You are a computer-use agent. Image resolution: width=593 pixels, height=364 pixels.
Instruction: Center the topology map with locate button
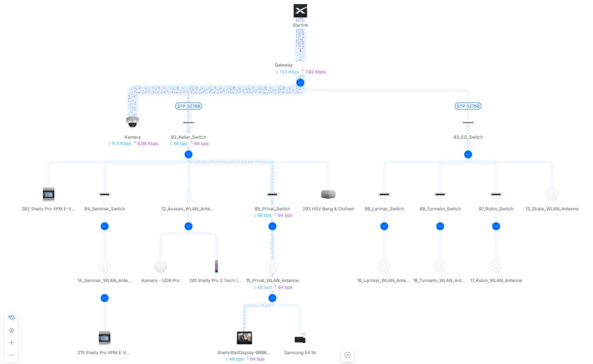coord(12,331)
